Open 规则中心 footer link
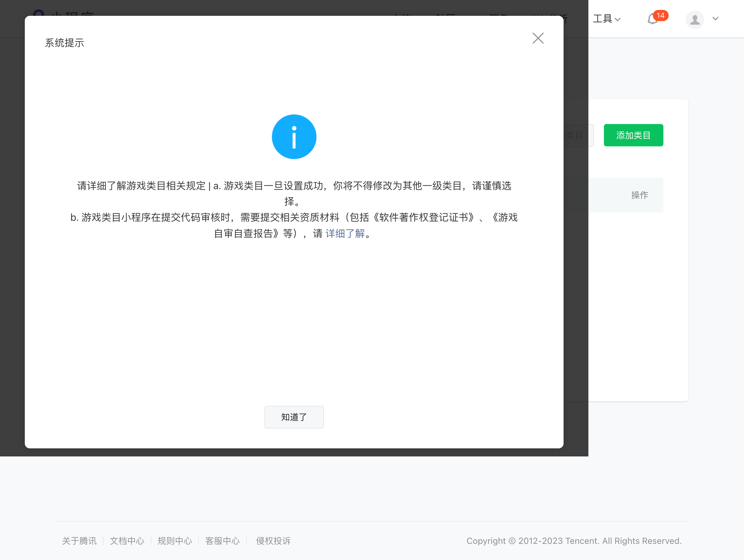Screen dimensions: 744x560 point(175,541)
